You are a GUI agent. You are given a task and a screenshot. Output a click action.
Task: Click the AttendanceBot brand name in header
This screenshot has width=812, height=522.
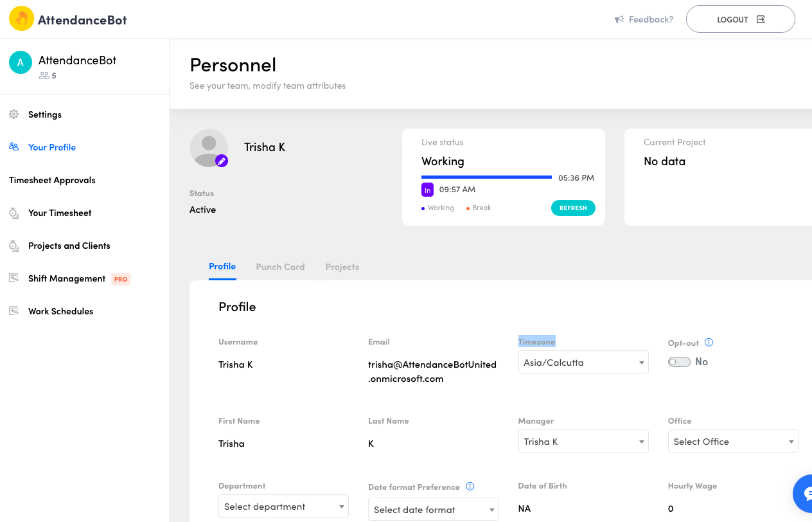click(x=82, y=20)
